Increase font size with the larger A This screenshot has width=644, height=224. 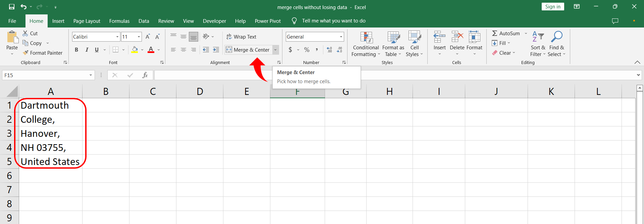point(148,37)
